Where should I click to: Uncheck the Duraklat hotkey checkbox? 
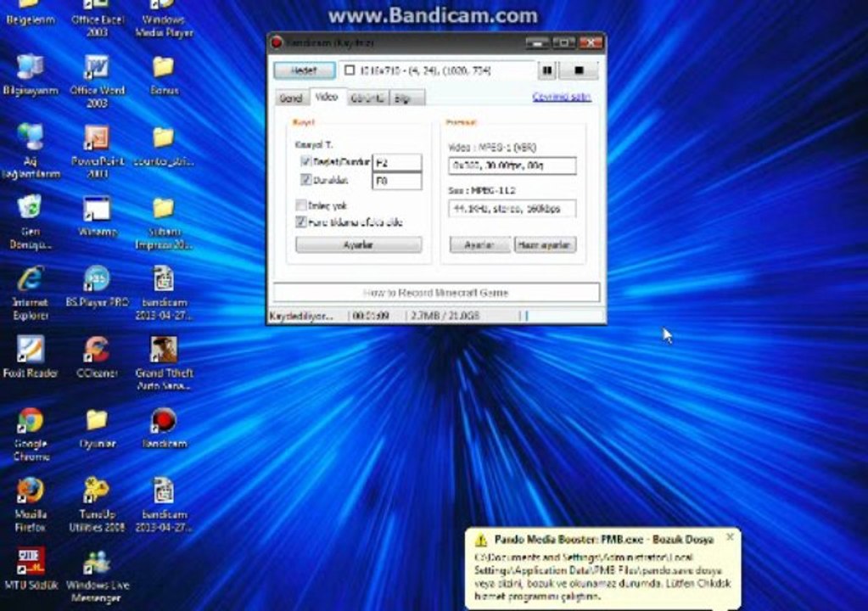point(305,179)
